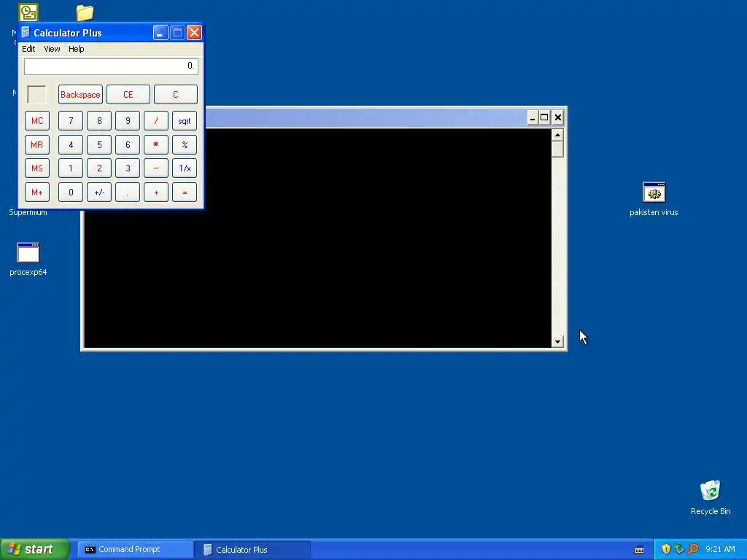747x560 pixels.
Task: Open the Help menu in Calculator
Action: (76, 49)
